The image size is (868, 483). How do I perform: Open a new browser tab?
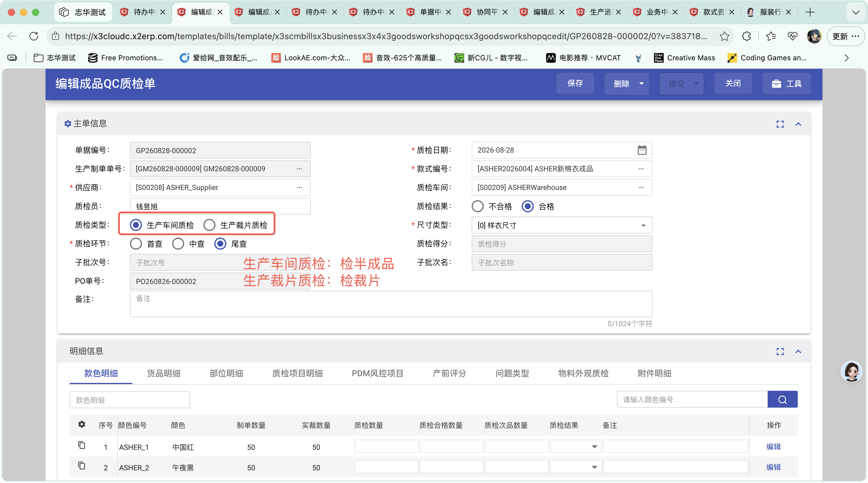(x=810, y=12)
